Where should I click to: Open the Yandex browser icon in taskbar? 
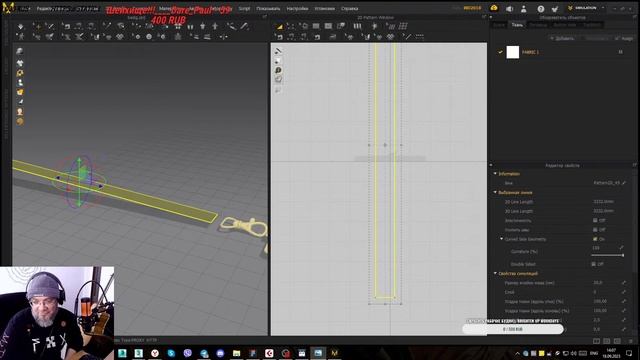point(155,353)
